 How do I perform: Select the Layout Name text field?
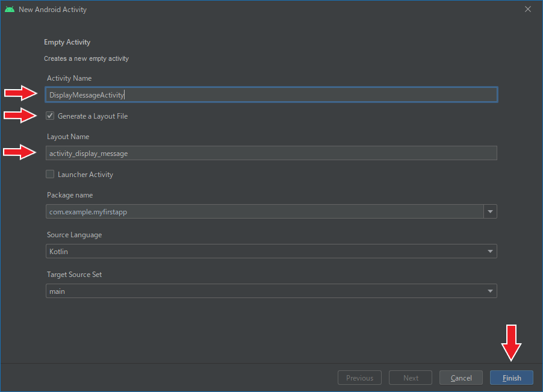point(241,153)
